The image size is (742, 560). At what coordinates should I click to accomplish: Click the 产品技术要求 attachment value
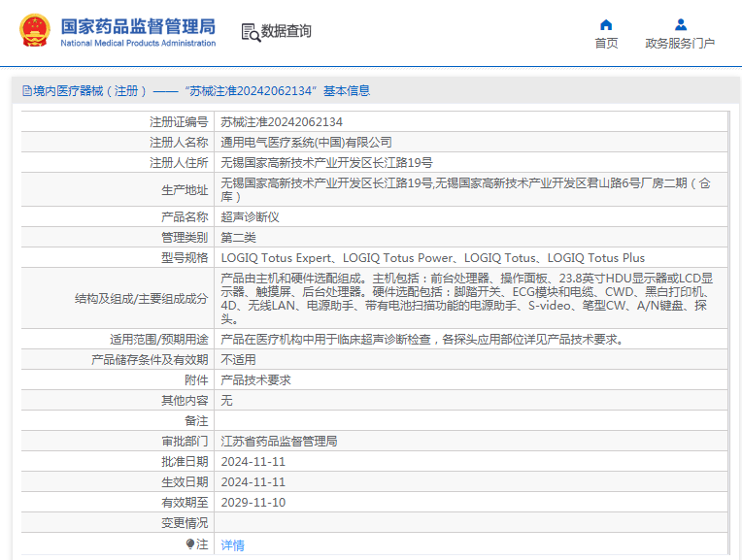[255, 379]
